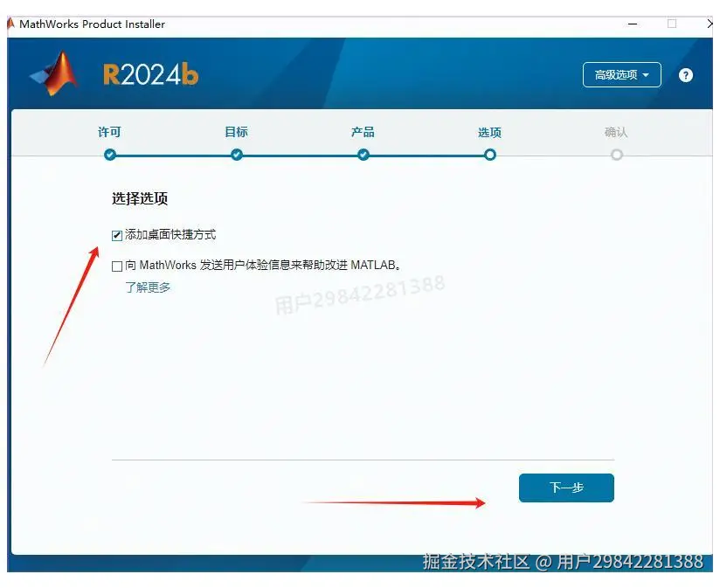The height and width of the screenshot is (588, 720).
Task: Switch to the 许可 step label
Action: (109, 132)
